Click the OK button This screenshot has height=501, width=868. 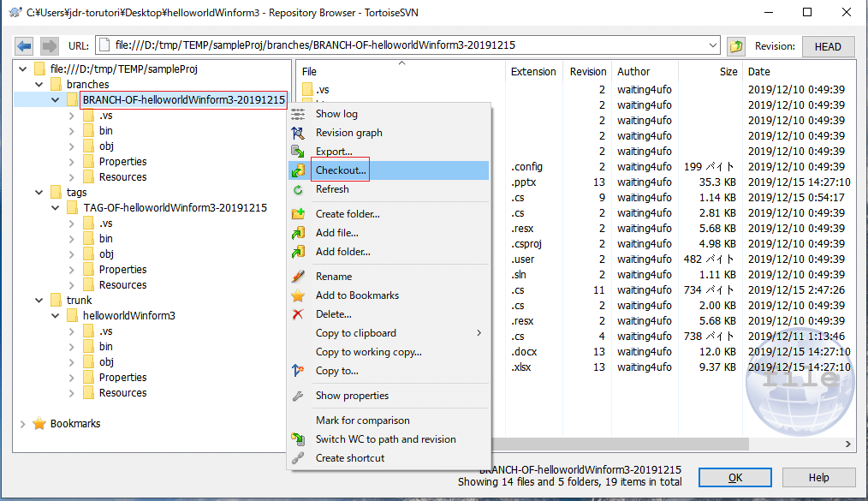734,477
